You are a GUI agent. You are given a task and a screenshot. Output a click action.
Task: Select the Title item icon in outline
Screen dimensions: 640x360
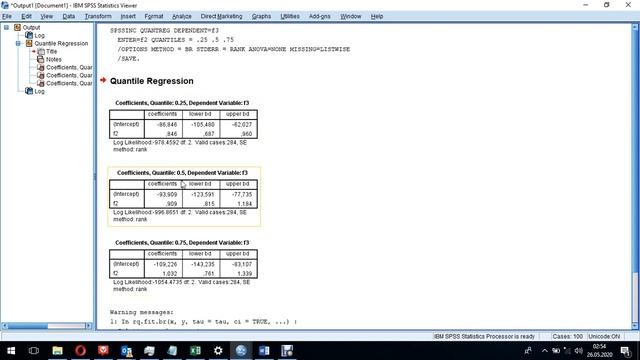tap(41, 51)
